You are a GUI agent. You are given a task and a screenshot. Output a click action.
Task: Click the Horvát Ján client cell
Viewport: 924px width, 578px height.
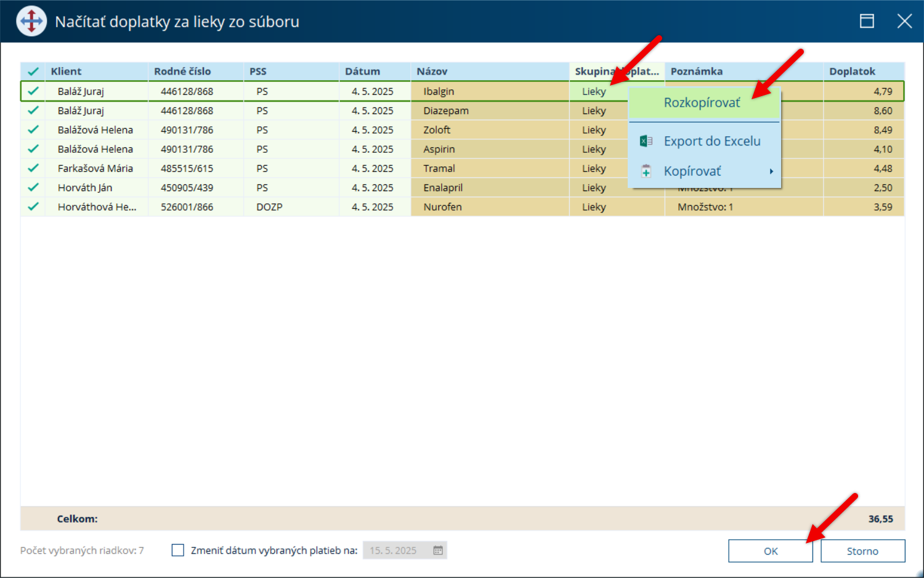(x=96, y=187)
